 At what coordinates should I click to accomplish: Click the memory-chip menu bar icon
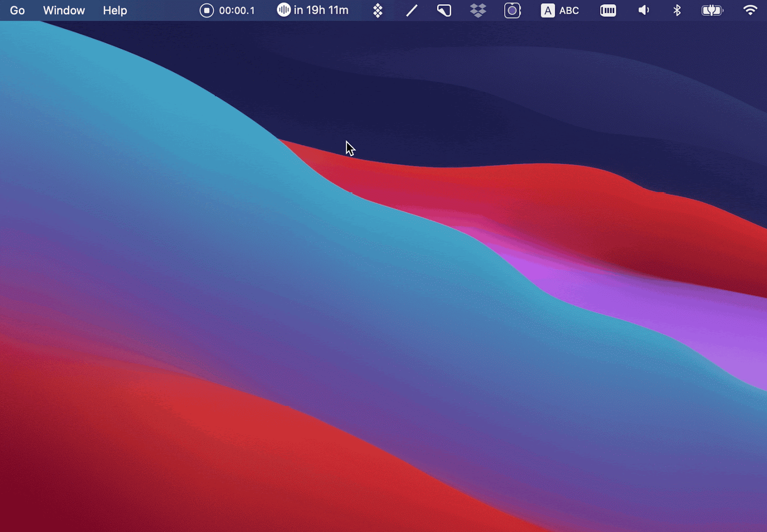click(608, 11)
